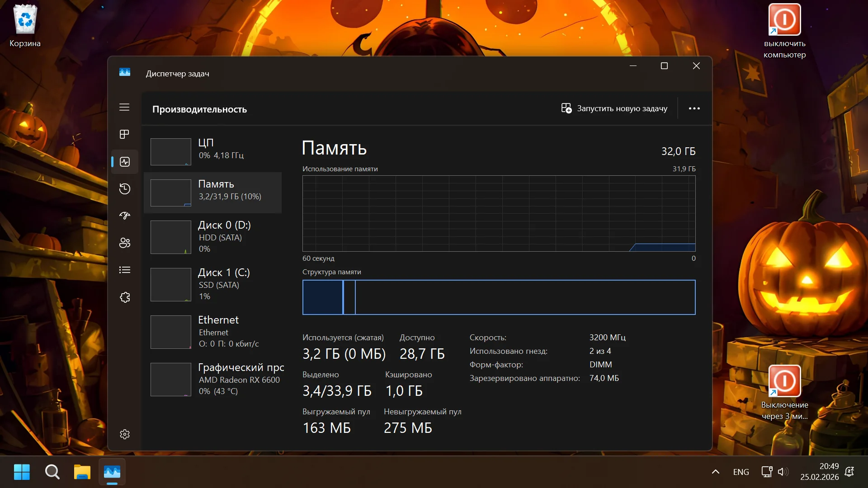Show hidden system tray icons chevron

[x=715, y=472]
